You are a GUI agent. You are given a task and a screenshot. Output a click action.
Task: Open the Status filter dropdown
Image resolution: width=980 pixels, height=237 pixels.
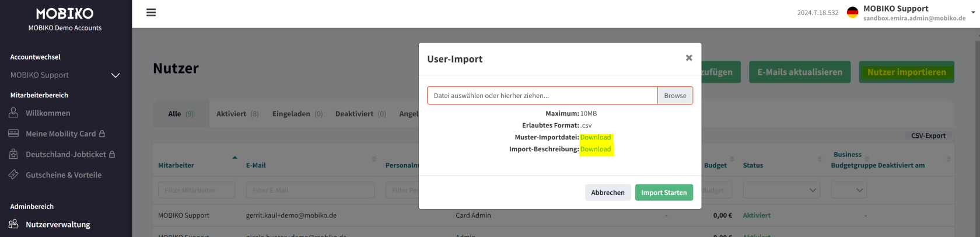781,190
